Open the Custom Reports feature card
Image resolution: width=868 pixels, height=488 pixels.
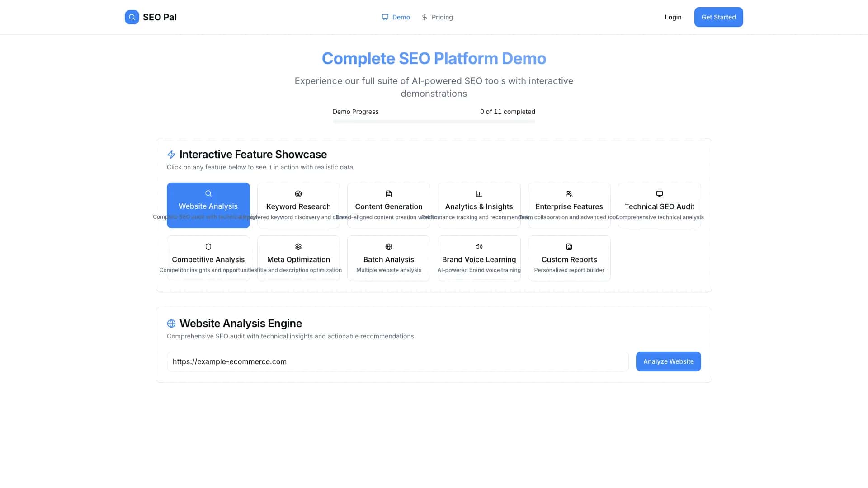tap(569, 258)
